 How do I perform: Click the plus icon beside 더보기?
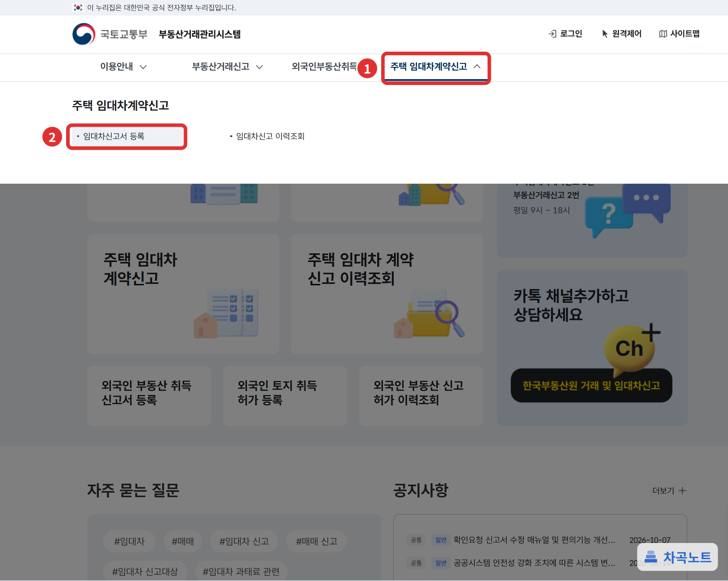click(x=683, y=491)
